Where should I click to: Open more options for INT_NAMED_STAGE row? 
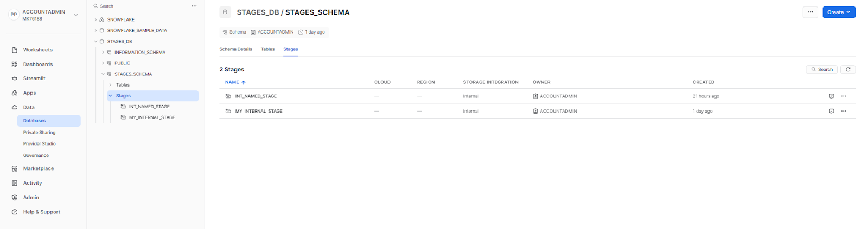tap(844, 96)
